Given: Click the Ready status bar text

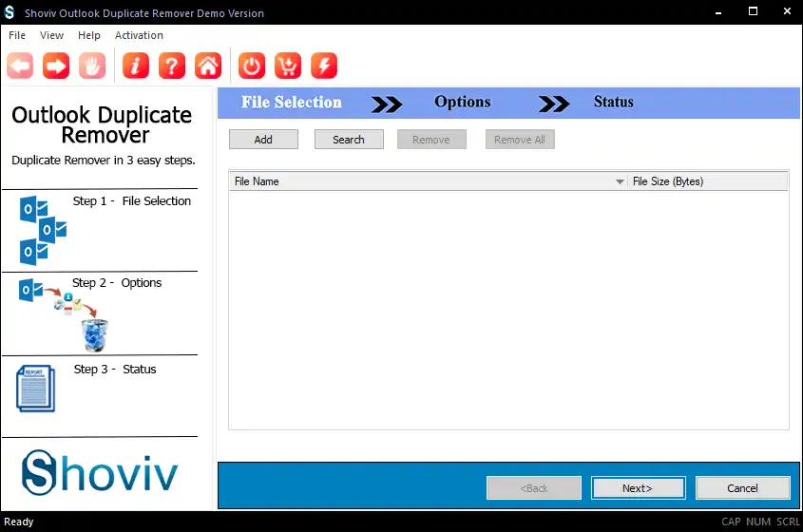Looking at the screenshot, I should [x=19, y=522].
